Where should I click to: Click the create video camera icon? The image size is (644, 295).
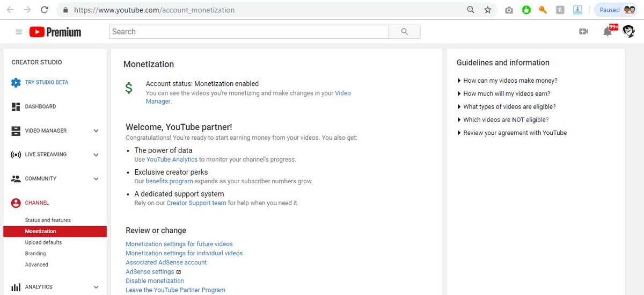pos(584,32)
